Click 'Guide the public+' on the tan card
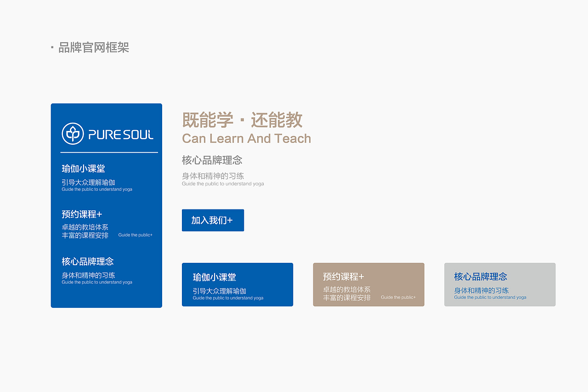This screenshot has height=392, width=588. coord(398,297)
